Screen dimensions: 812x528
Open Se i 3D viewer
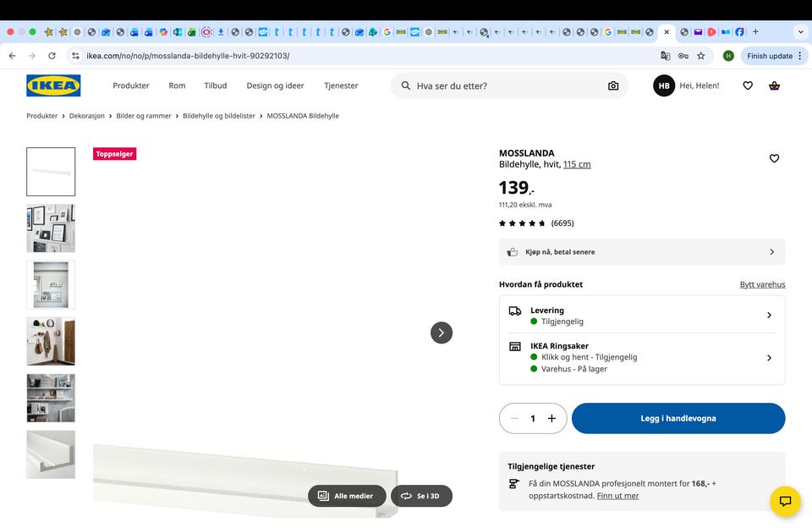point(421,496)
